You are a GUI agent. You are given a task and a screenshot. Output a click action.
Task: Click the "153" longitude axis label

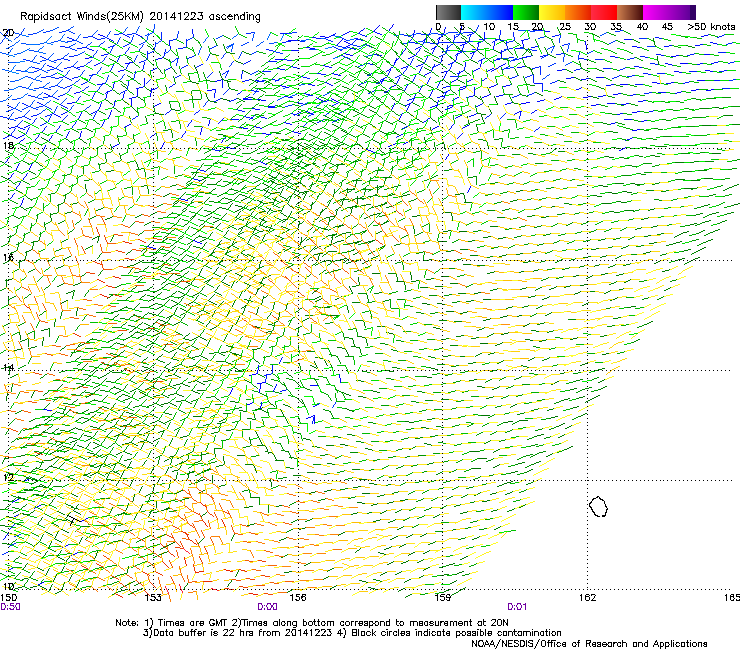(153, 598)
